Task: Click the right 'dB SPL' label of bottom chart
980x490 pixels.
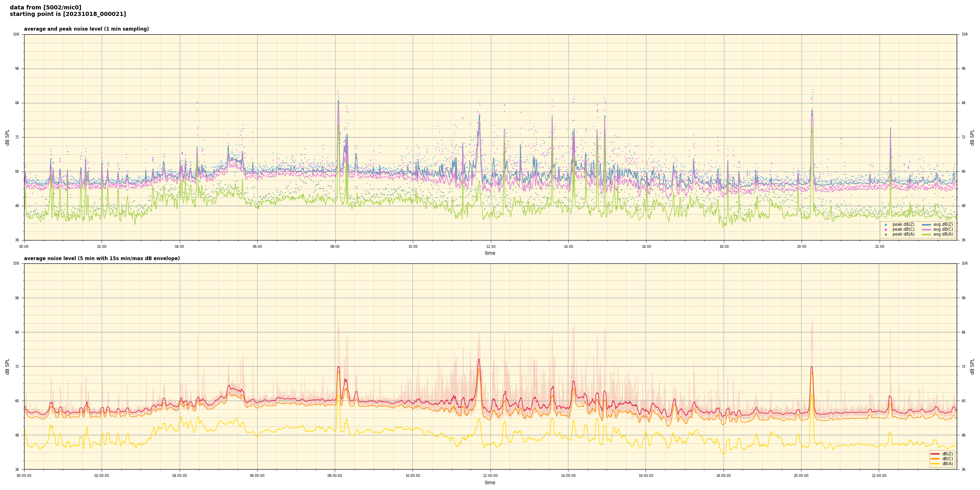Action: 972,366
